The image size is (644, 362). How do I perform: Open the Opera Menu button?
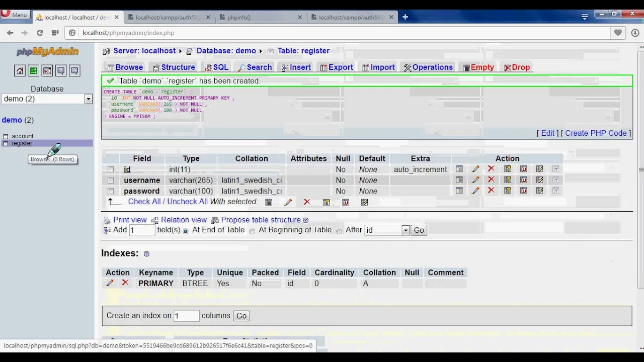tap(15, 15)
